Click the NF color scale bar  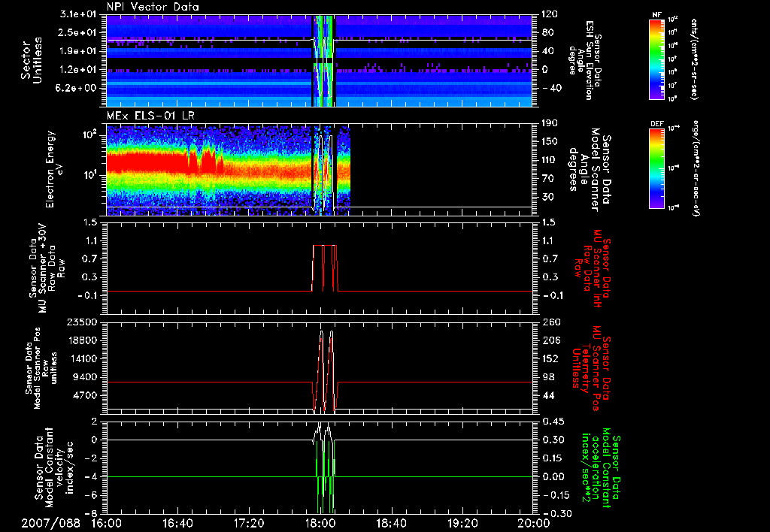[657, 59]
